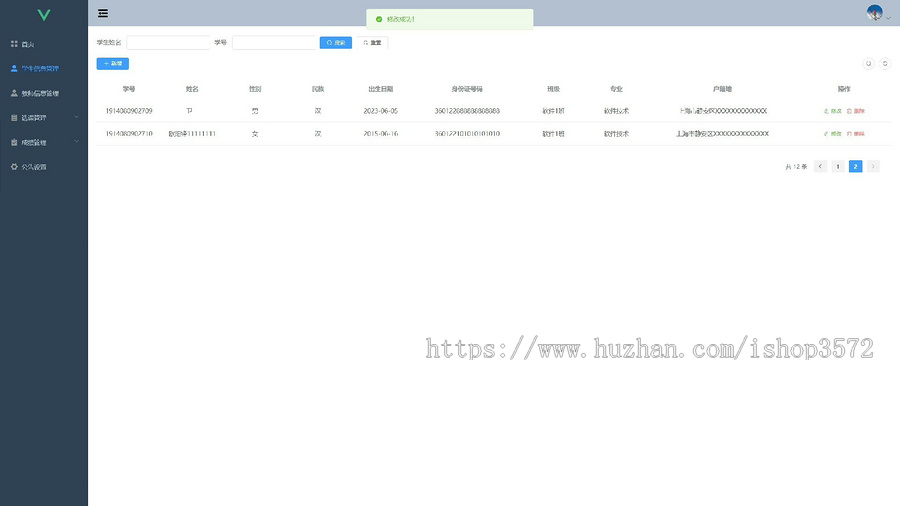Expand the course selection management submenu
This screenshot has height=506, width=900.
click(x=44, y=118)
